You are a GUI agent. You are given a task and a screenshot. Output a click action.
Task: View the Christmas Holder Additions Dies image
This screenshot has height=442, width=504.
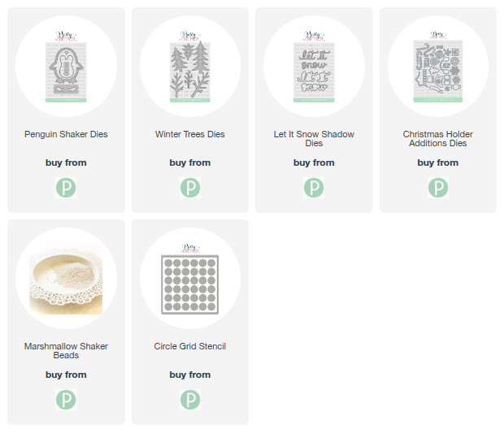(x=438, y=67)
